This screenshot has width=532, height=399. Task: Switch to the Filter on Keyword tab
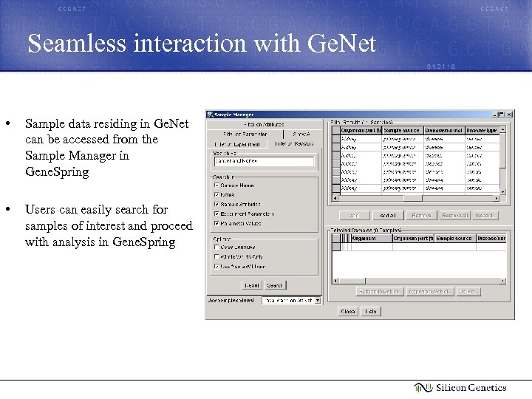(x=294, y=144)
